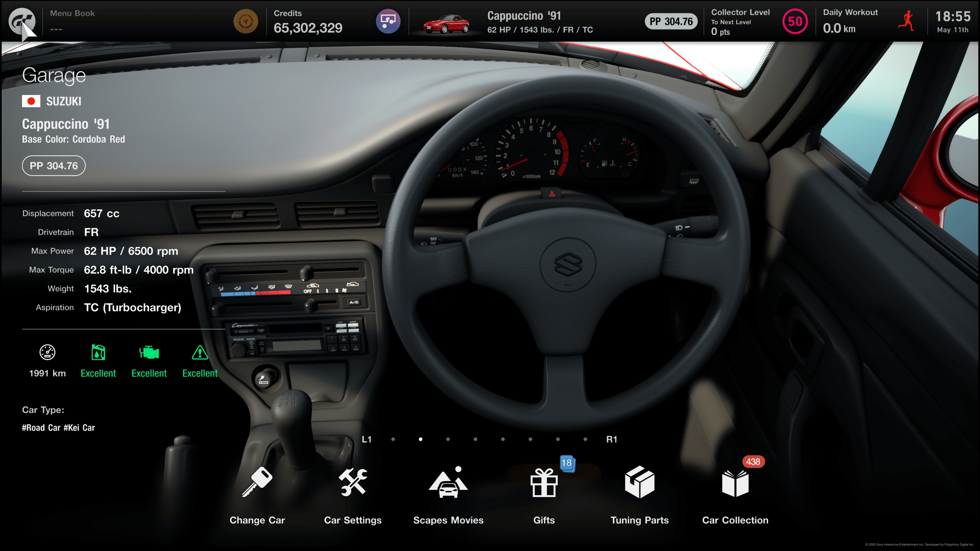Click Base Color: Cordoba Red text
Image resolution: width=980 pixels, height=551 pixels.
click(x=73, y=139)
